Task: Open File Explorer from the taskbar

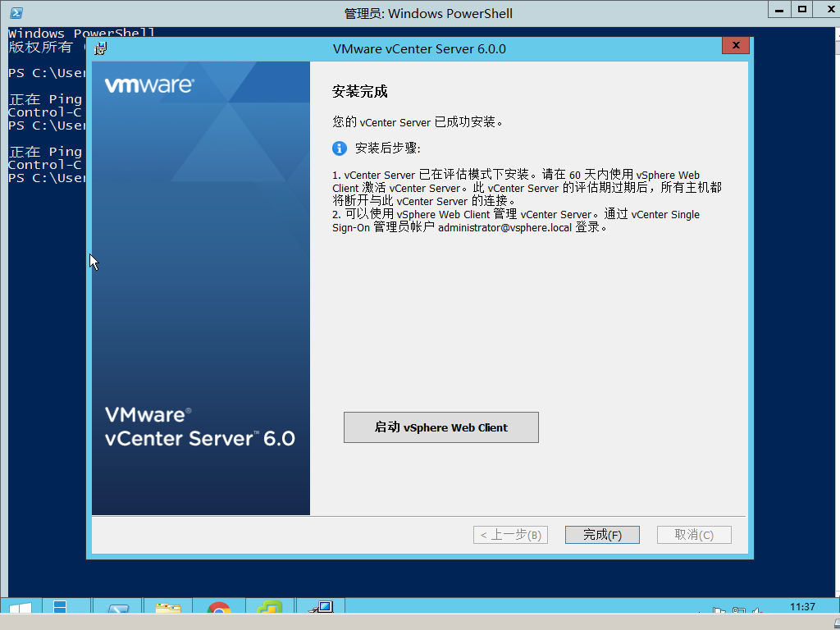Action: coord(168,608)
